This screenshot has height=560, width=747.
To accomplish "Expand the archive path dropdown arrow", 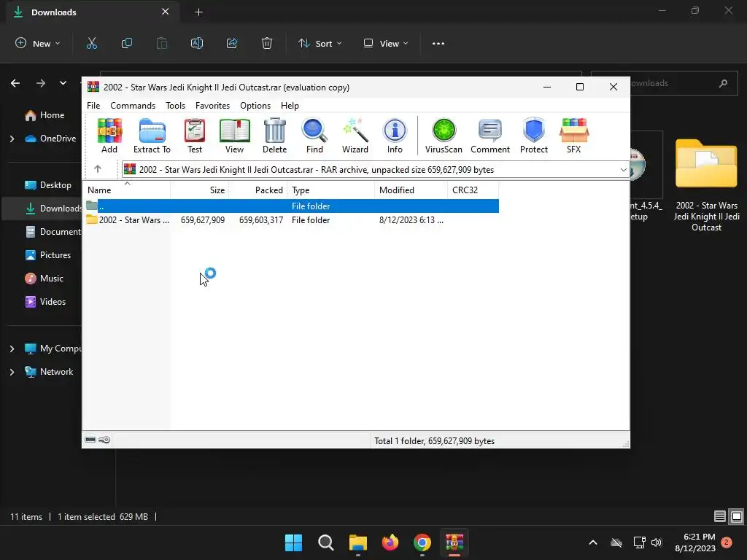I will tap(623, 169).
